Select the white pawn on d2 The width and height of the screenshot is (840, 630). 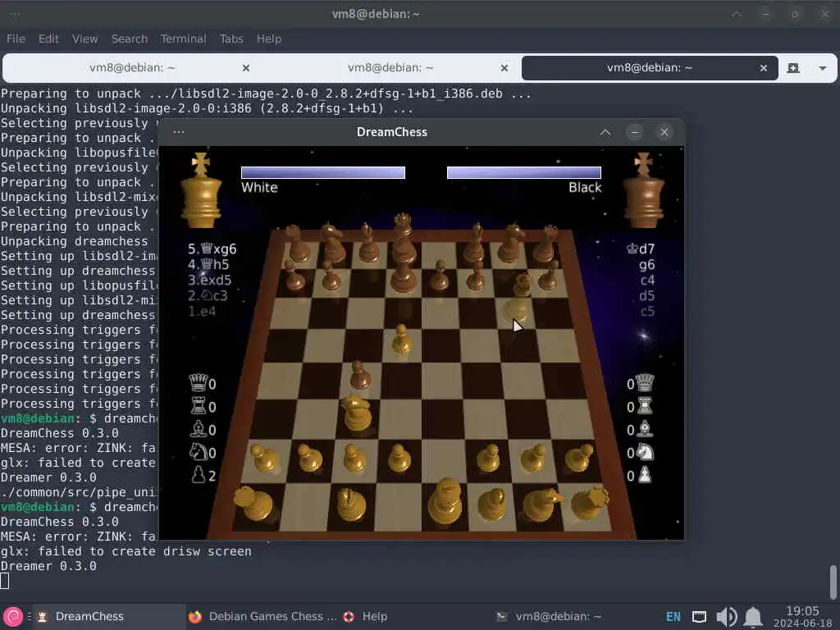pyautogui.click(x=399, y=459)
